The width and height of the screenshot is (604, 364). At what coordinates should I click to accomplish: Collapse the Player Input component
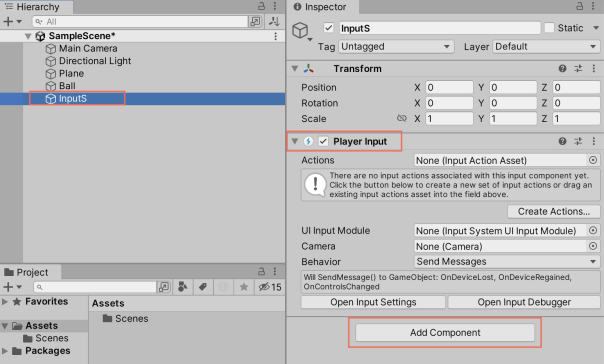[295, 141]
